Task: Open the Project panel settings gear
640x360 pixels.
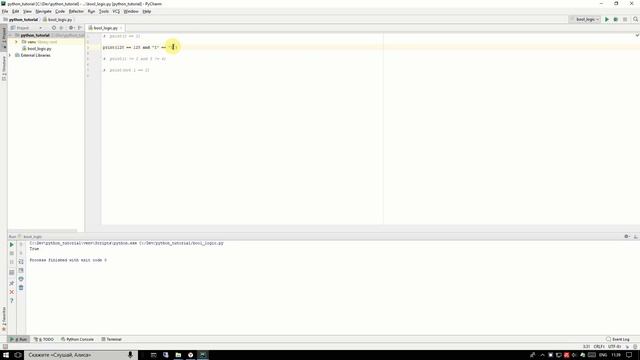Action: [71, 28]
